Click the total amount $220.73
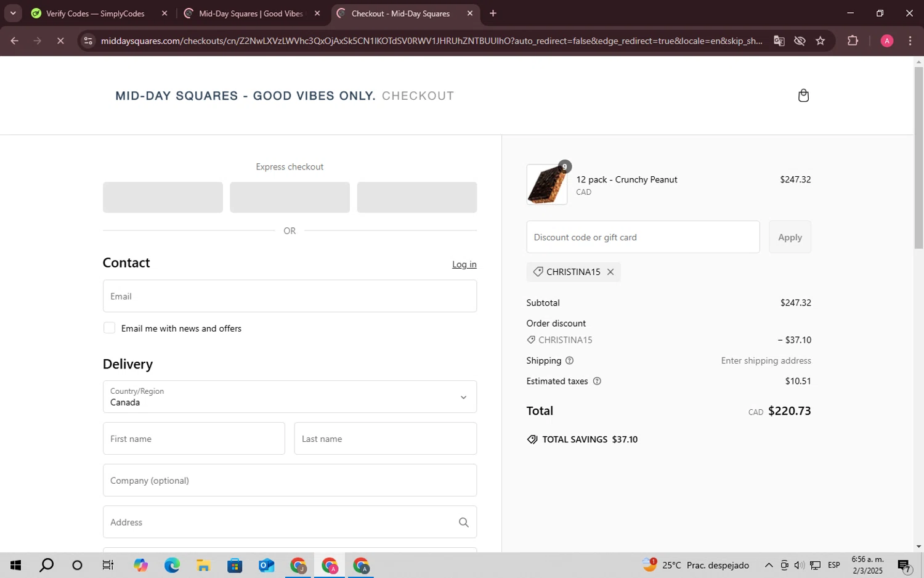 tap(790, 411)
